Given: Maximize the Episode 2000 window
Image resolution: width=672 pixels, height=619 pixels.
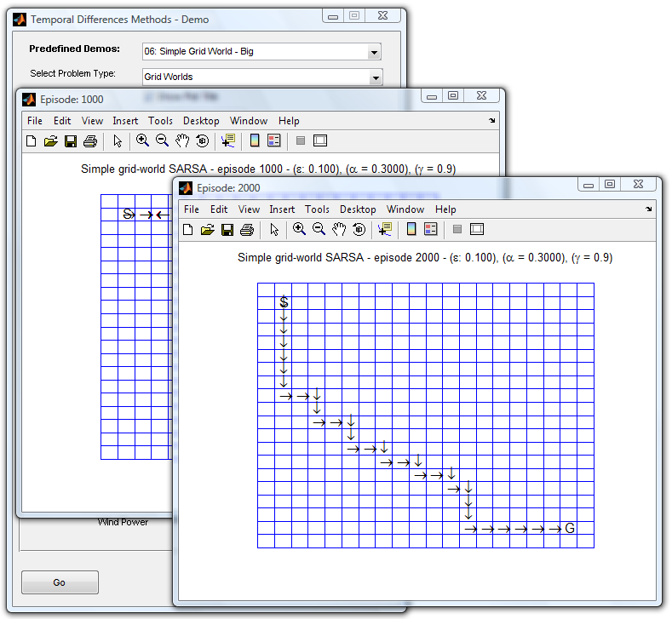Looking at the screenshot, I should click(610, 184).
